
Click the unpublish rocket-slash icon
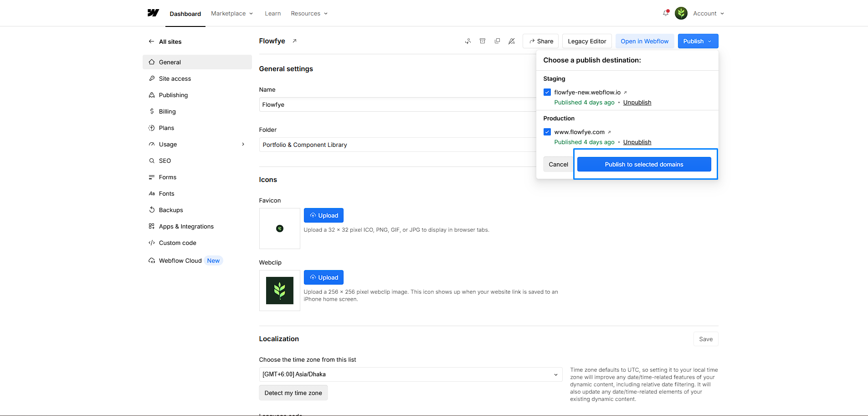tap(512, 41)
